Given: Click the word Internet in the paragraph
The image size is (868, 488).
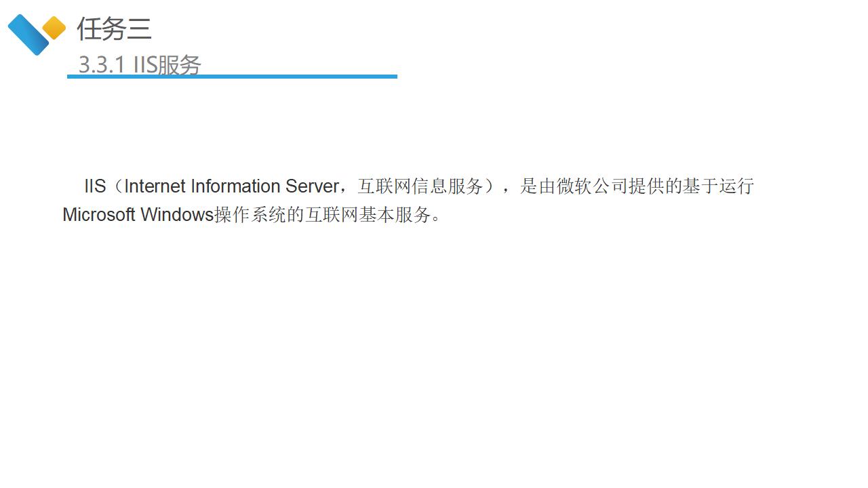Looking at the screenshot, I should coord(155,186).
